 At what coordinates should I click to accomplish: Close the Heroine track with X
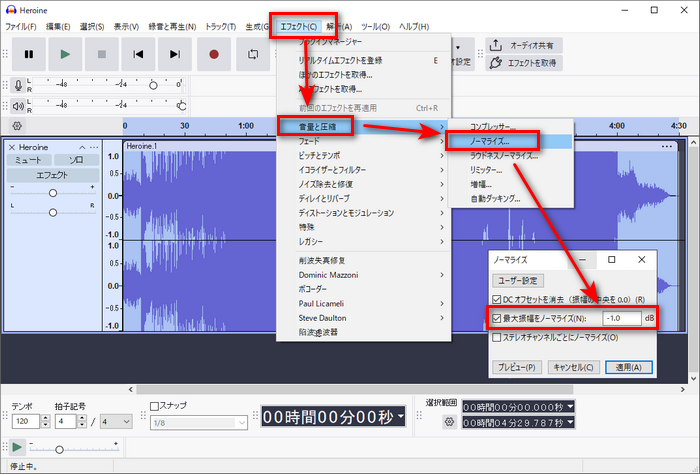12,147
